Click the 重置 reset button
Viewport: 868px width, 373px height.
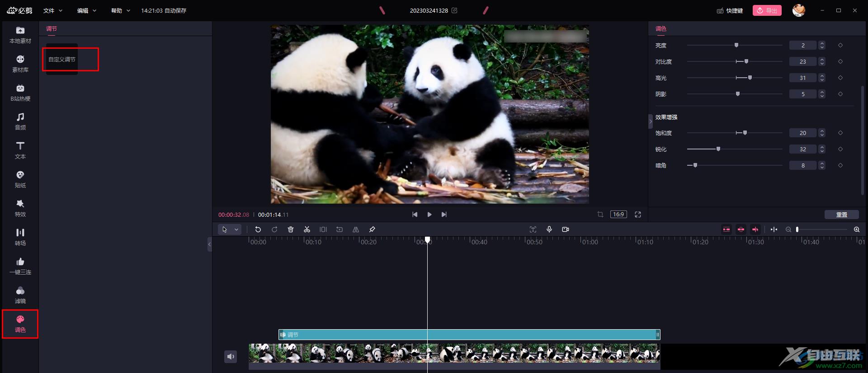coord(842,214)
